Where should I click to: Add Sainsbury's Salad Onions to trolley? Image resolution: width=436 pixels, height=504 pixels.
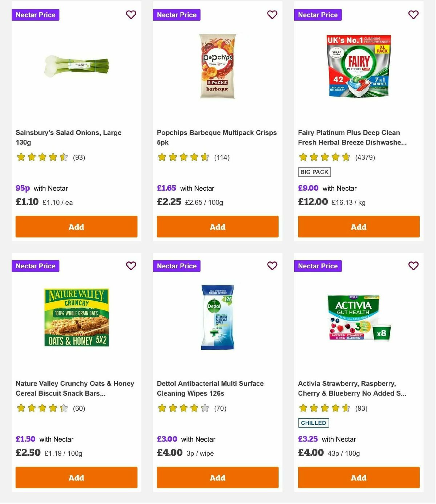pos(76,226)
